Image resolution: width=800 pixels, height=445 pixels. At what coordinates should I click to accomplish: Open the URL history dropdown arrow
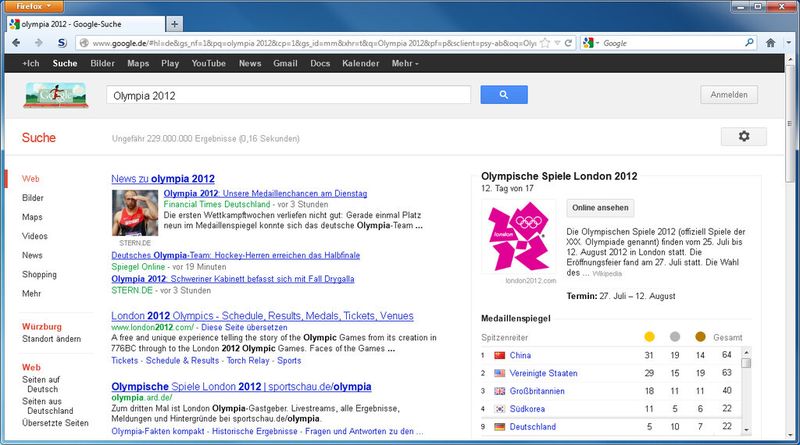pyautogui.click(x=557, y=43)
